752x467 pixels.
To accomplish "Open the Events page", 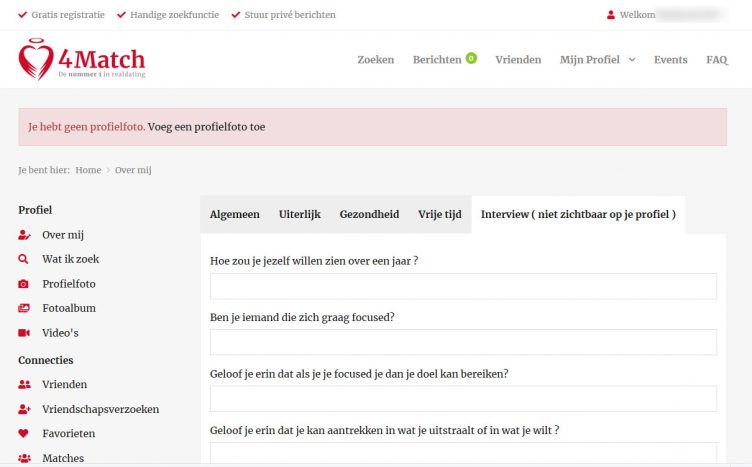I will (x=670, y=60).
